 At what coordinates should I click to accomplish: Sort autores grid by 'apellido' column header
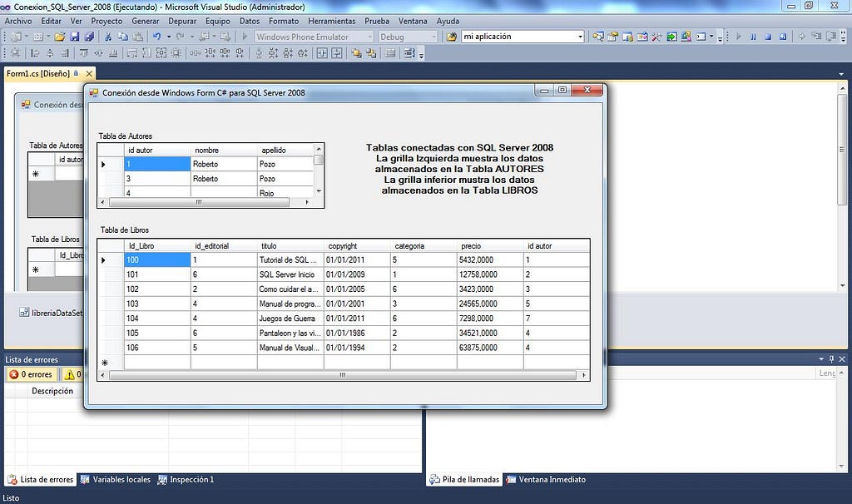(286, 150)
